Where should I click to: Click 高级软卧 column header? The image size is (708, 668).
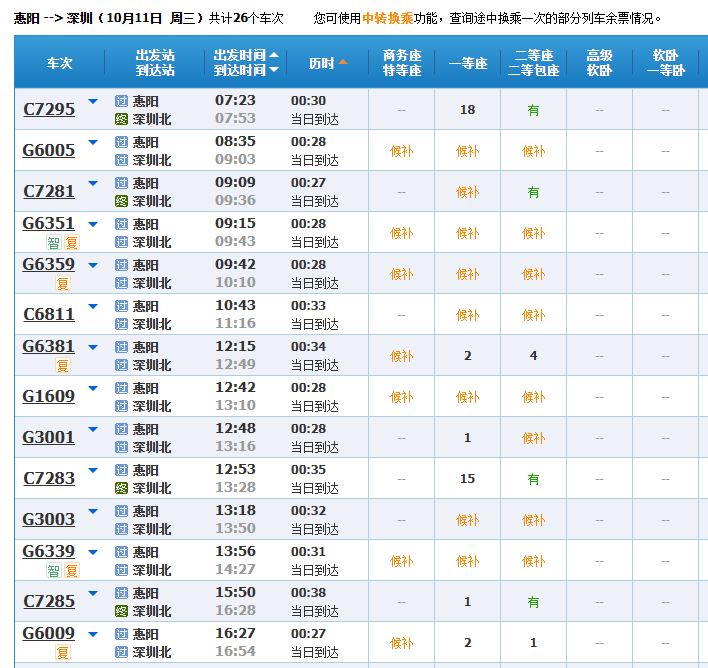coord(600,63)
